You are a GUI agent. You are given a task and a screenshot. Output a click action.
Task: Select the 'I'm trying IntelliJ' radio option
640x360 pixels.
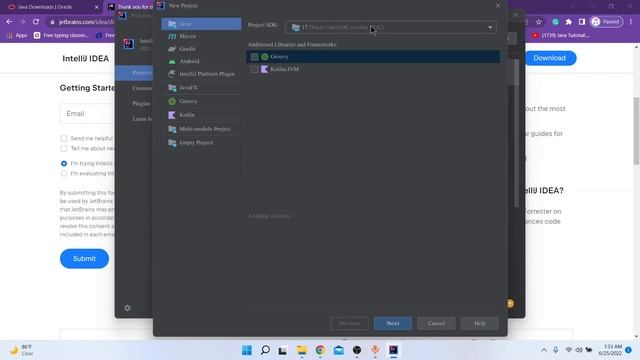click(64, 163)
